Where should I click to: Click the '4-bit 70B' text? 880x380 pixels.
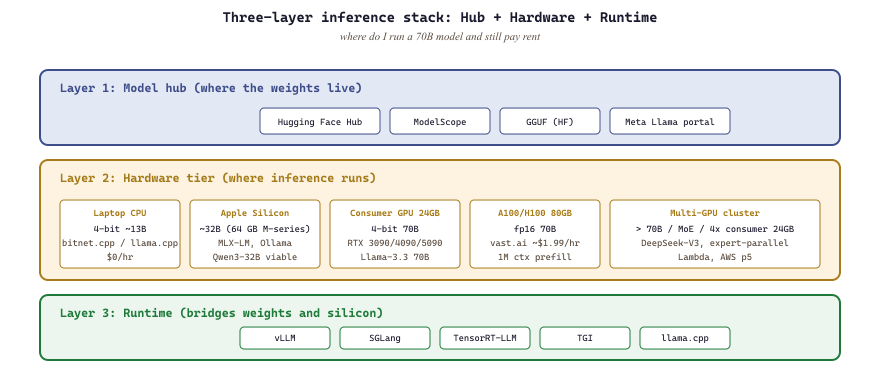tap(395, 229)
